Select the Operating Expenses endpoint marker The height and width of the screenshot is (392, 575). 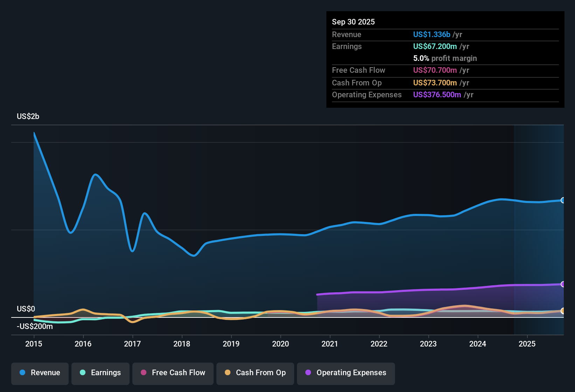point(563,283)
